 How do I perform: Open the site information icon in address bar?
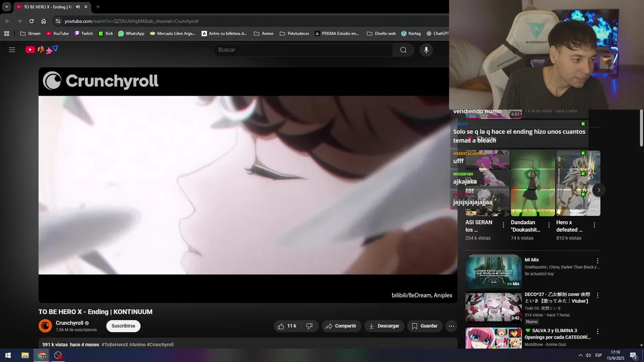(58, 21)
